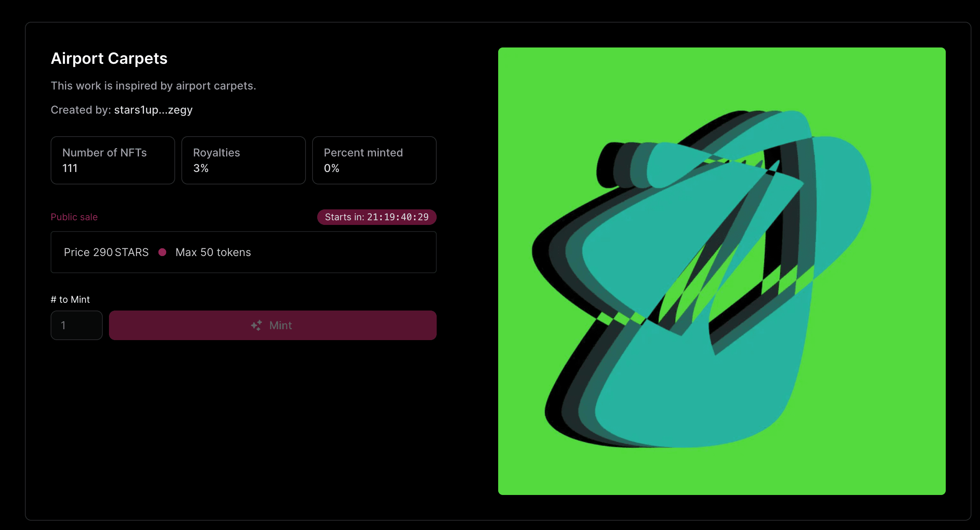Screen dimensions: 980x530
Task: Click the teal shape in artwork
Action: click(701, 389)
